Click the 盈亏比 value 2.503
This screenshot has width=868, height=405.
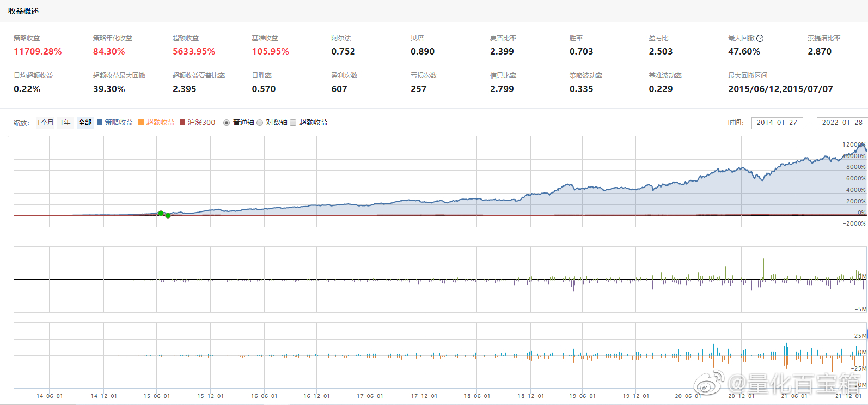(661, 52)
